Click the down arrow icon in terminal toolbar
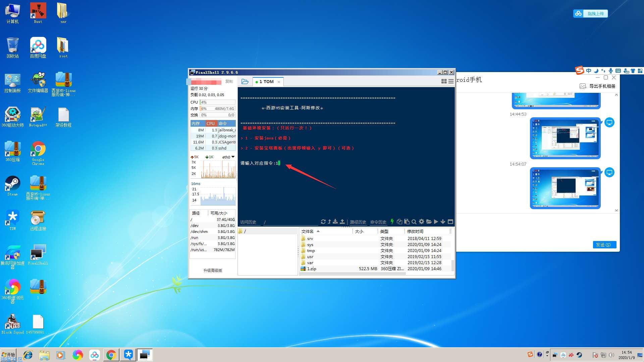Screen dimensions: 644x362 [443, 222]
